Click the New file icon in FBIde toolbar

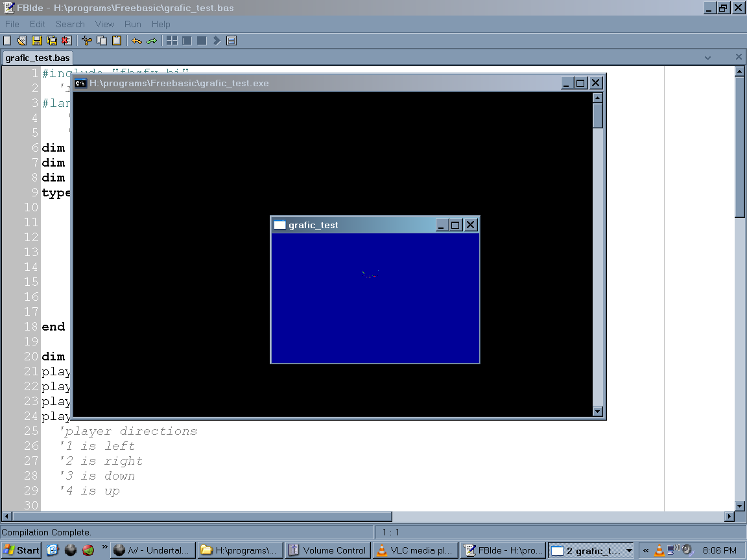click(7, 41)
